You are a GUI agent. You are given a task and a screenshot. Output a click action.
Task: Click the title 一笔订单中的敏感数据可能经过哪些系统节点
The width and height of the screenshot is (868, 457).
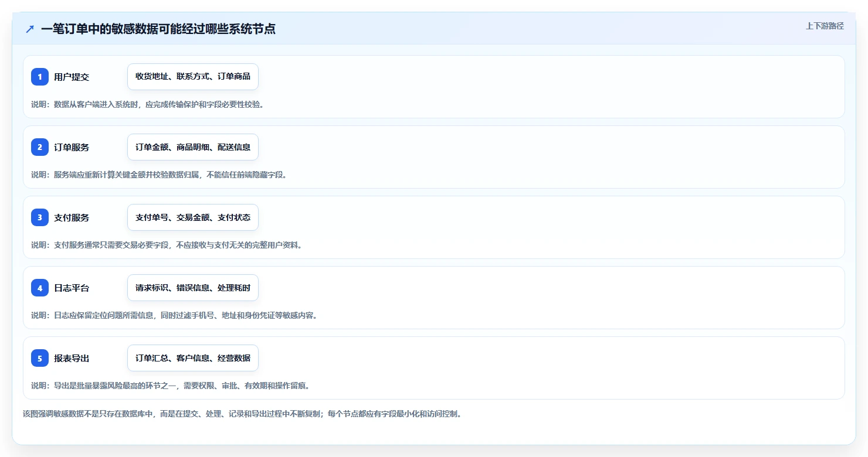(x=158, y=29)
